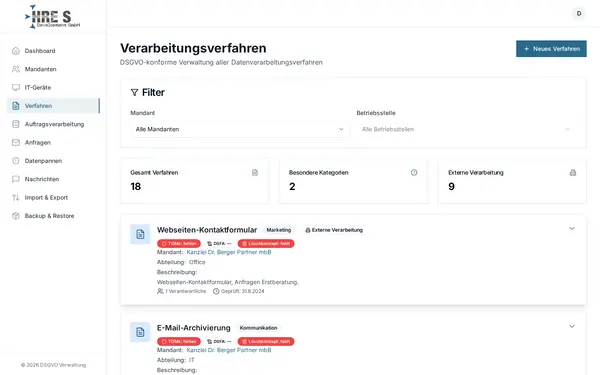Open Backup & Restore page
The image size is (600, 375).
coord(54,216)
